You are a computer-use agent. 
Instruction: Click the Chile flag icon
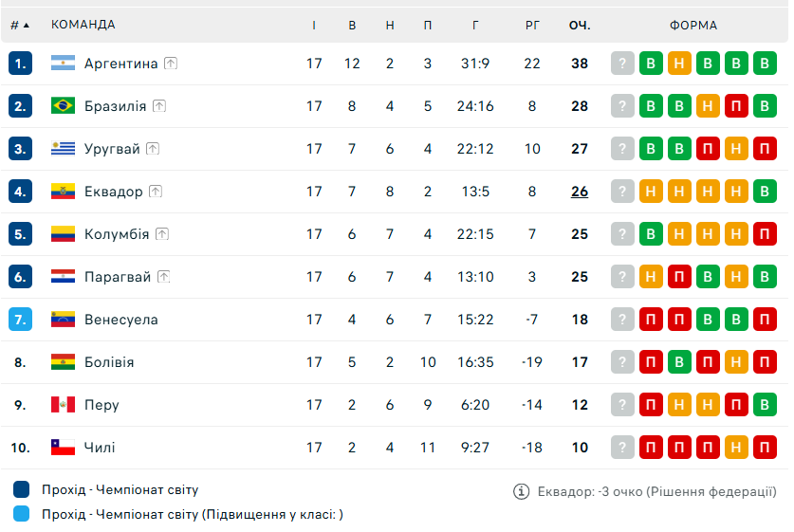63,448
